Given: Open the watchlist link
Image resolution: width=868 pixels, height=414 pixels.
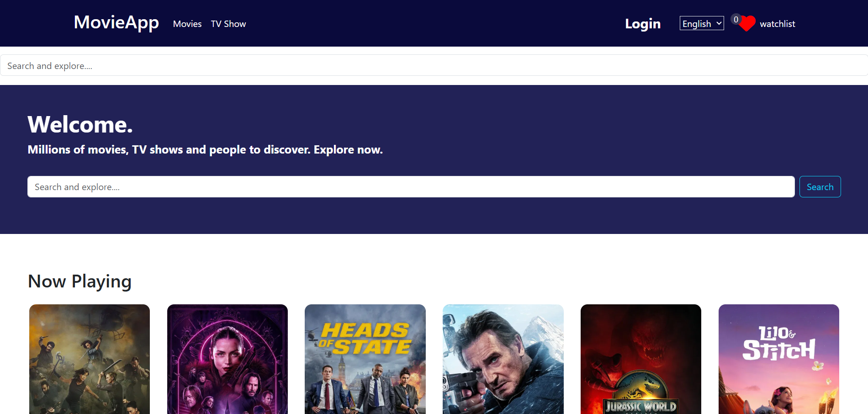Looking at the screenshot, I should [x=778, y=24].
